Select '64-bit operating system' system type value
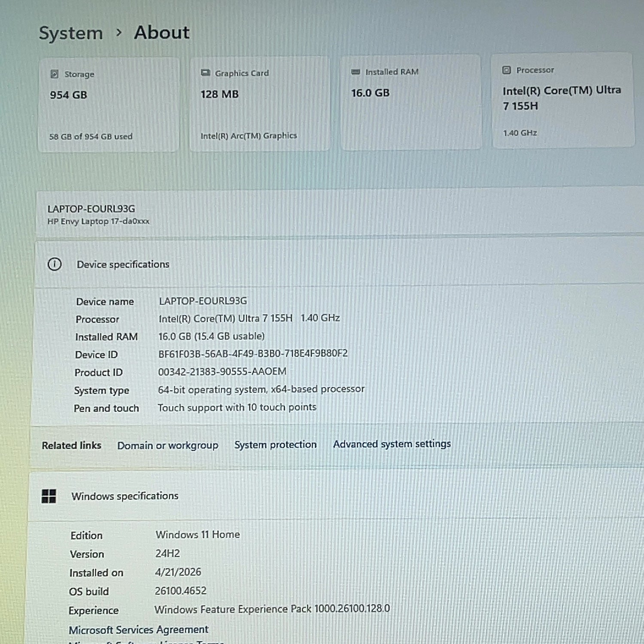The image size is (644, 644). [261, 389]
